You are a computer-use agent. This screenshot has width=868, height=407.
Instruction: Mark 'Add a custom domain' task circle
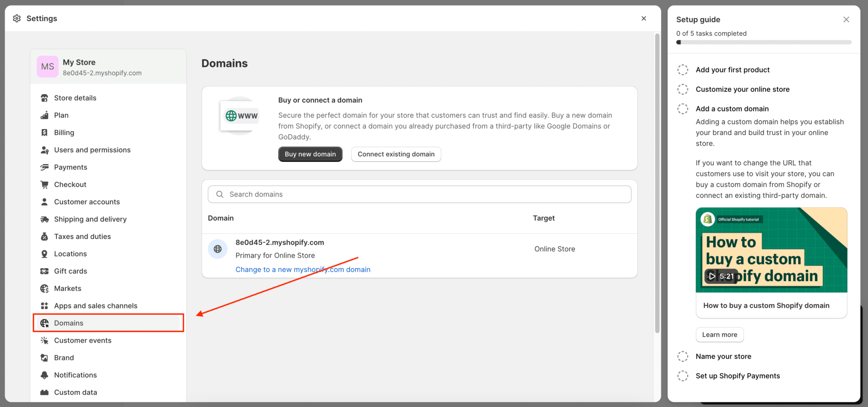pos(683,109)
